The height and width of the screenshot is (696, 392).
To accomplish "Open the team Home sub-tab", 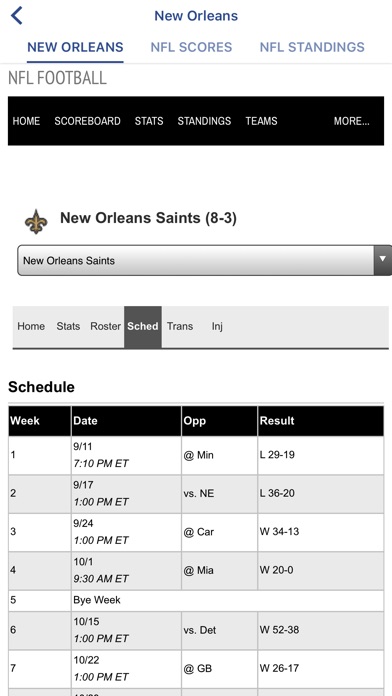I will [x=31, y=326].
